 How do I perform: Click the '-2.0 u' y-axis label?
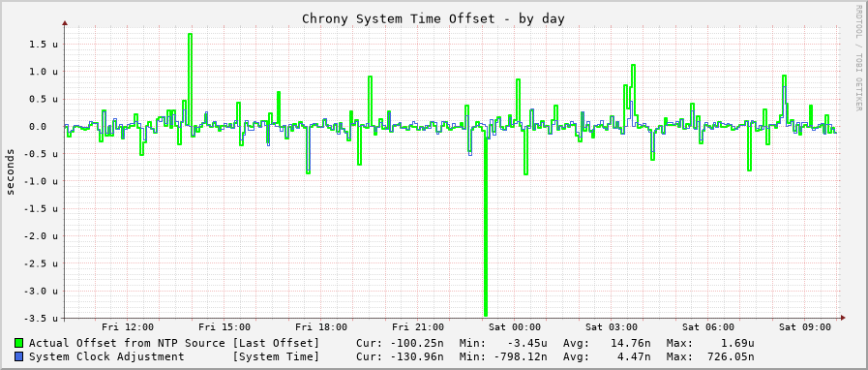tap(40, 236)
